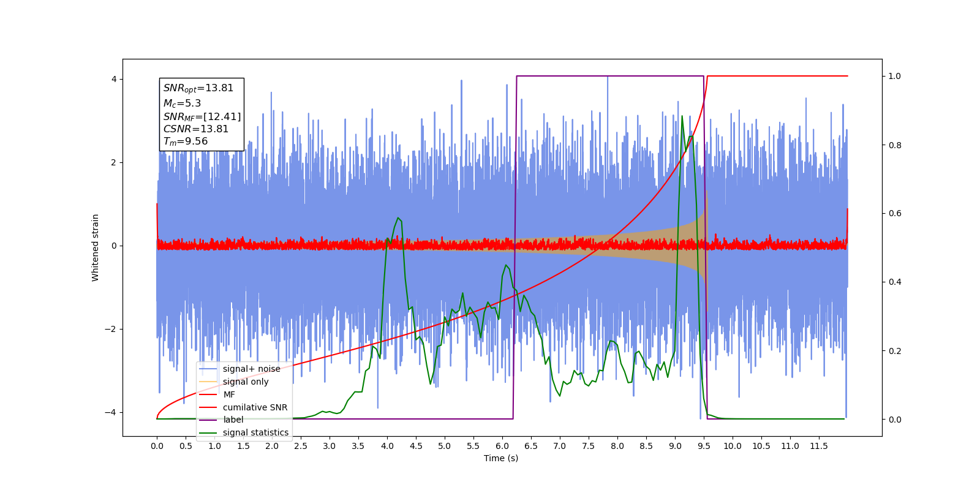980x490 pixels.
Task: Click the CSNR=13.81 annotation
Action: [196, 129]
